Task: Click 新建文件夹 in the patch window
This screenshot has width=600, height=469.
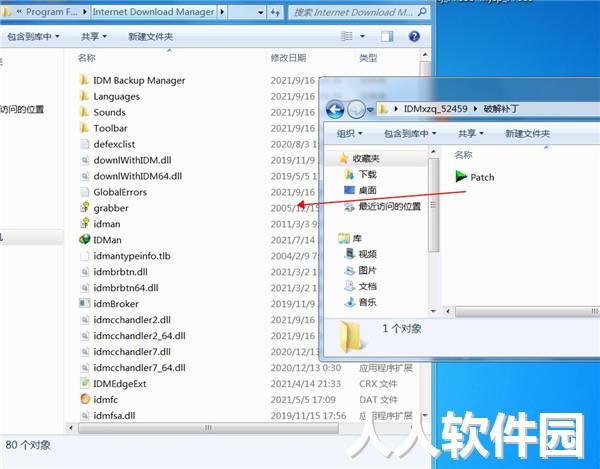Action: pyautogui.click(x=527, y=133)
